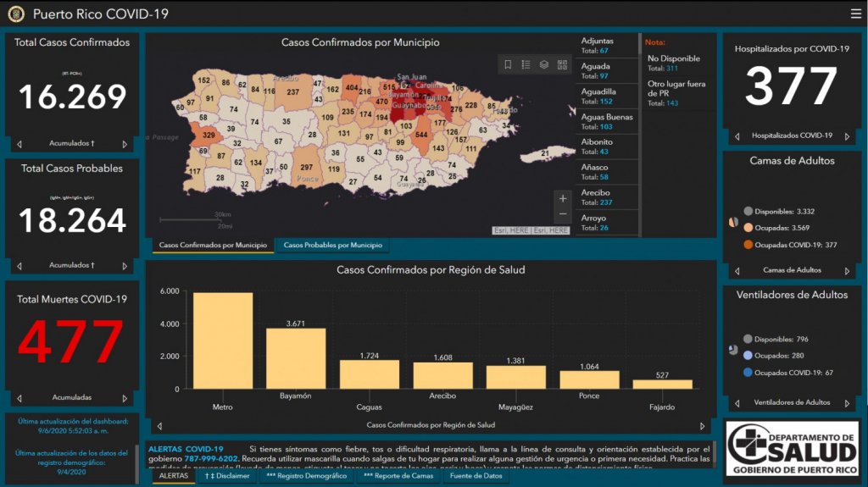Go to next Total Casos Confirmados view
Screen dimensions: 868x487
tap(125, 144)
